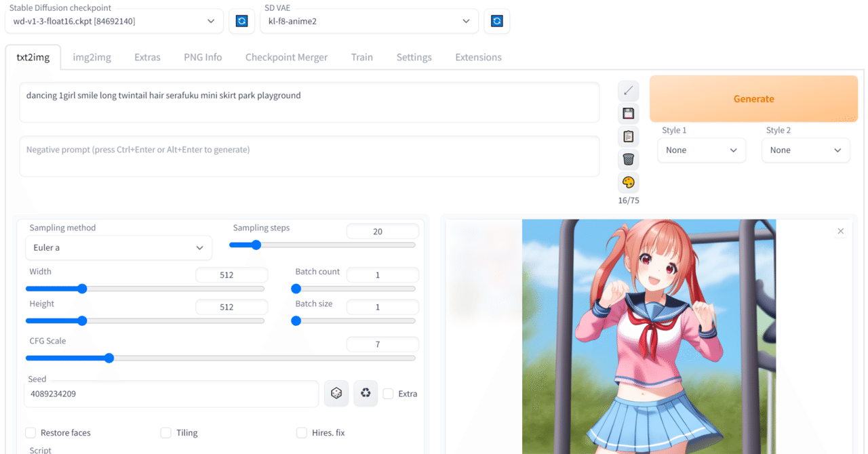Reuse last seed via the recycle icon
The width and height of the screenshot is (868, 454).
pos(366,393)
